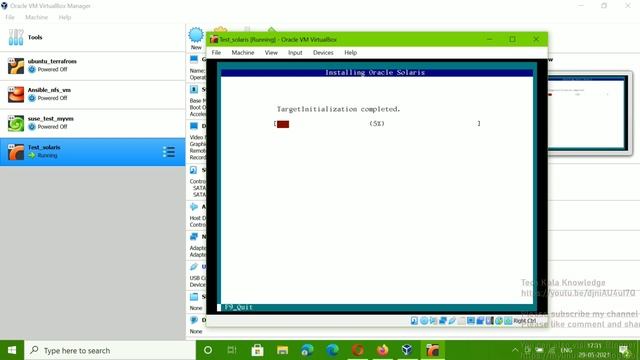Viewport: 640px width, 360px height.
Task: Open Task View on taskbar
Action: point(232,350)
